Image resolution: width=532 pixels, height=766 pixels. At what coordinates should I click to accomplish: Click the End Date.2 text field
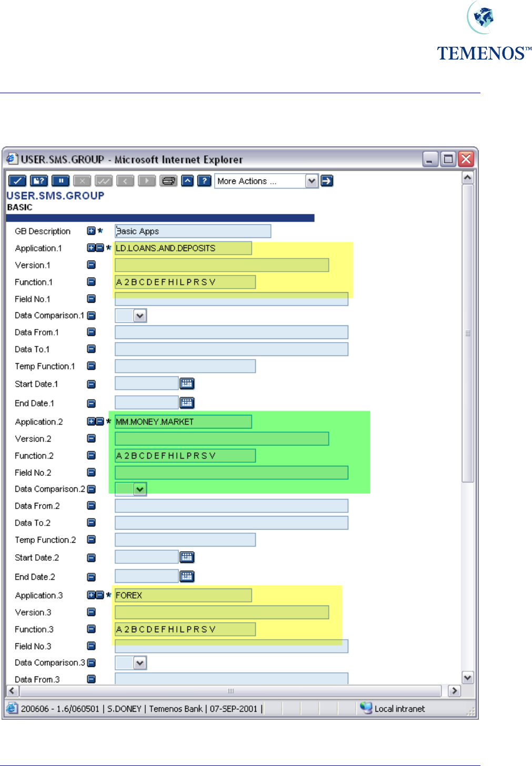pyautogui.click(x=147, y=576)
